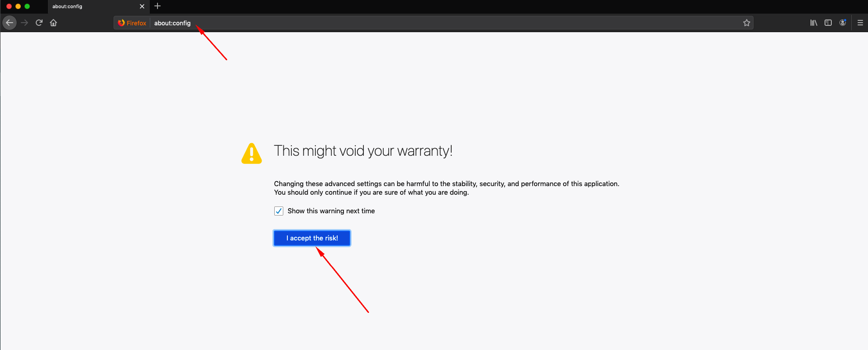868x350 pixels.
Task: Go back using the back arrow
Action: click(x=10, y=23)
